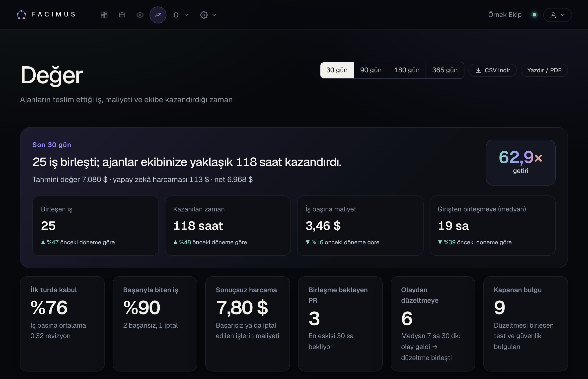Click the Facimus logo icon
588x379 pixels.
coord(21,15)
